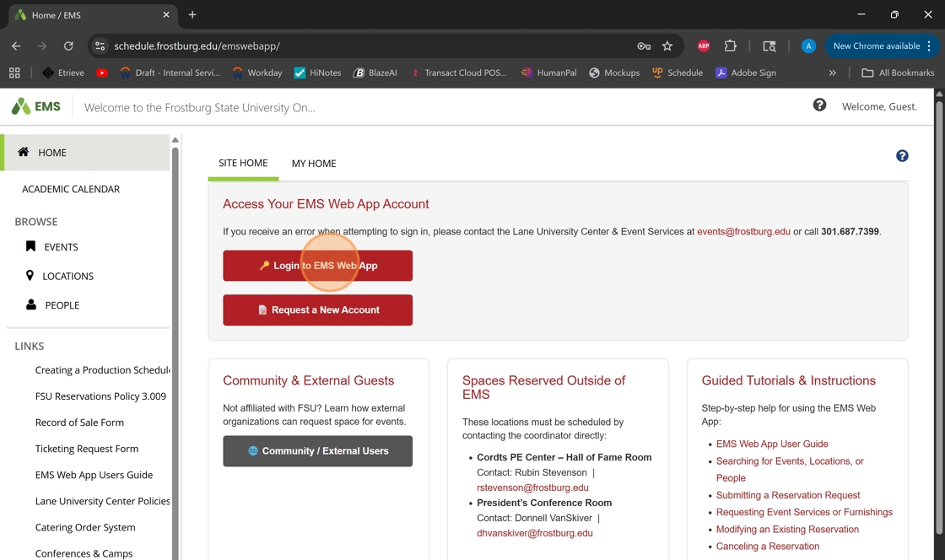The image size is (945, 560).
Task: Open Ticketing Request Form link
Action: [87, 449]
